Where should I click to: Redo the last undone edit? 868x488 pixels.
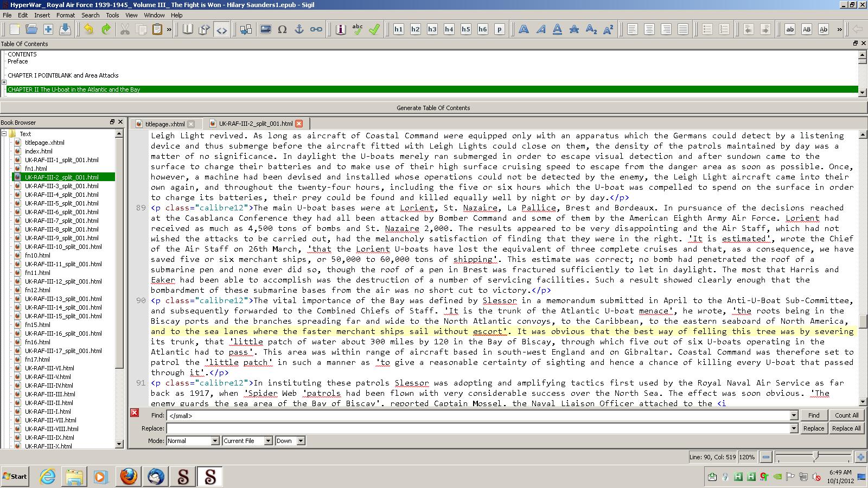(106, 29)
